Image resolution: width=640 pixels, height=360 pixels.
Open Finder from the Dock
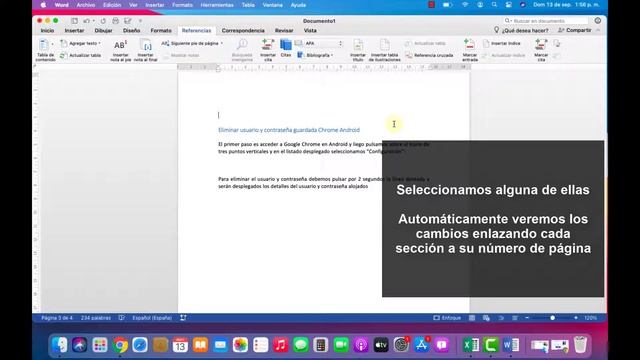pos(60,345)
